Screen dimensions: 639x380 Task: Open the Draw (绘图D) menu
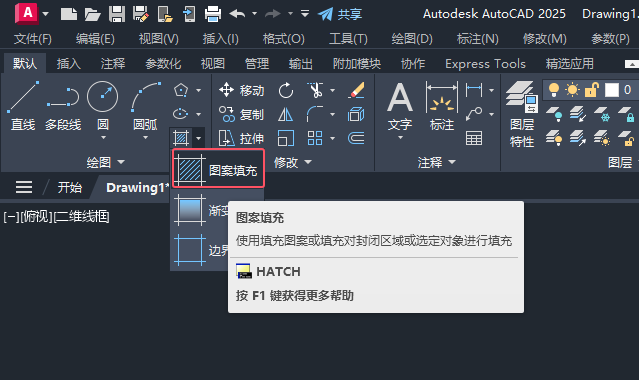412,39
